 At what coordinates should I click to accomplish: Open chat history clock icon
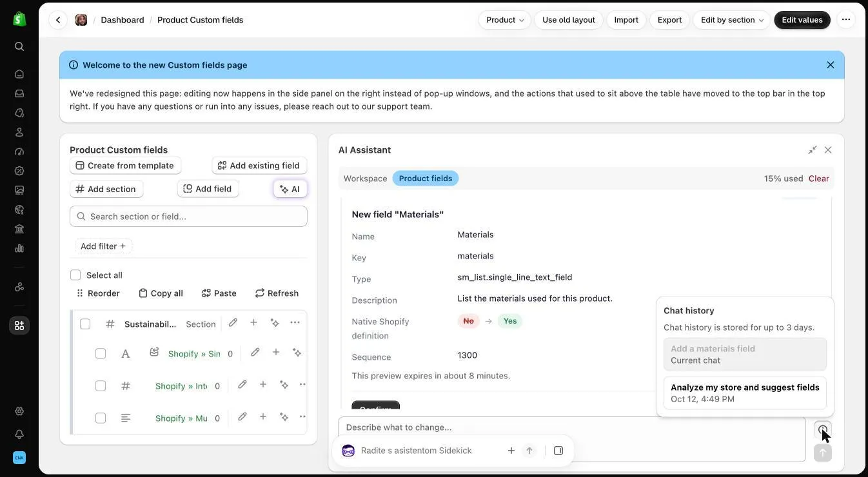pyautogui.click(x=823, y=430)
